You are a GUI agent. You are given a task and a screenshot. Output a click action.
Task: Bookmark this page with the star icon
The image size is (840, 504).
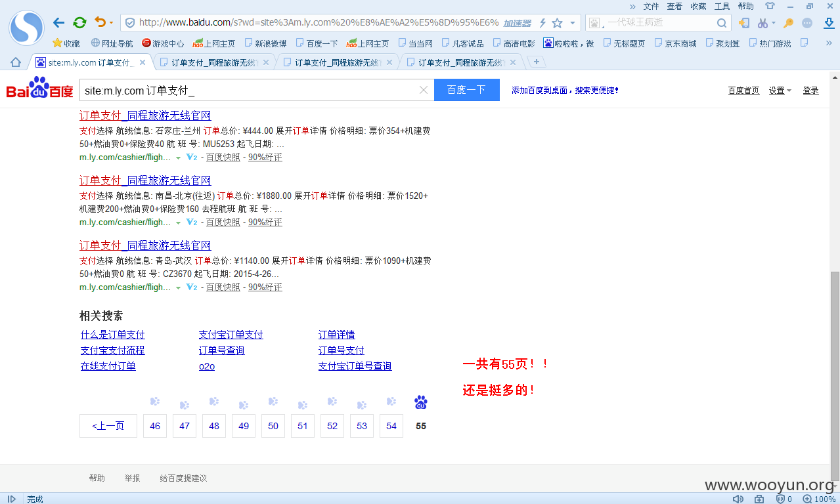557,23
